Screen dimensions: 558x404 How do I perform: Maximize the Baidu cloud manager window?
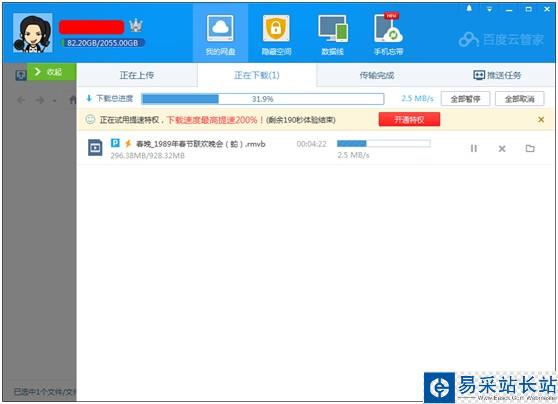tap(528, 9)
